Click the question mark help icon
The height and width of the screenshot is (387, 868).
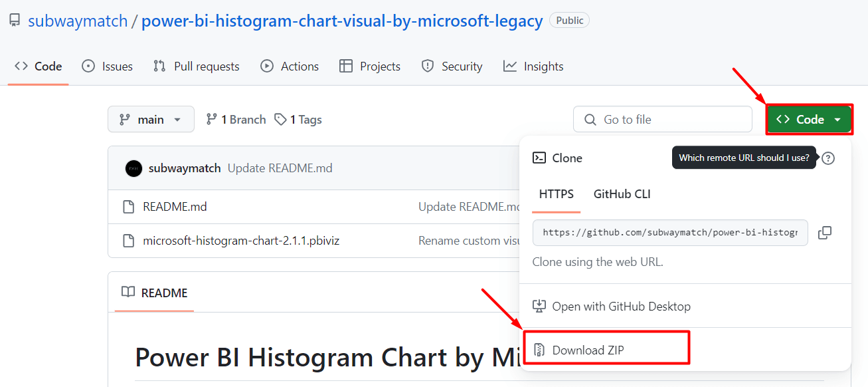828,158
